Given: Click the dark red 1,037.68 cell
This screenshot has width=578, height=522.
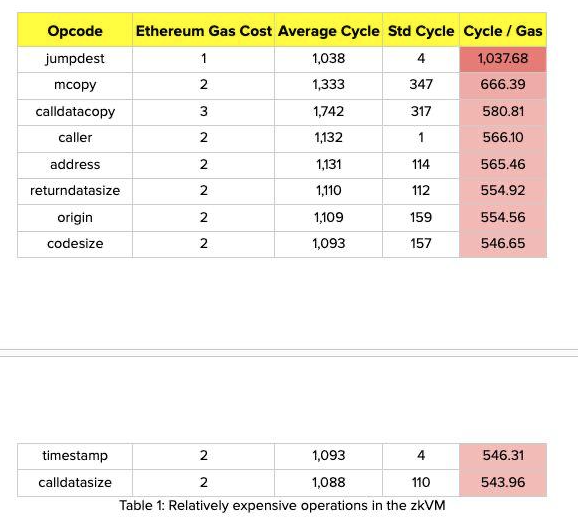Looking at the screenshot, I should point(503,59).
